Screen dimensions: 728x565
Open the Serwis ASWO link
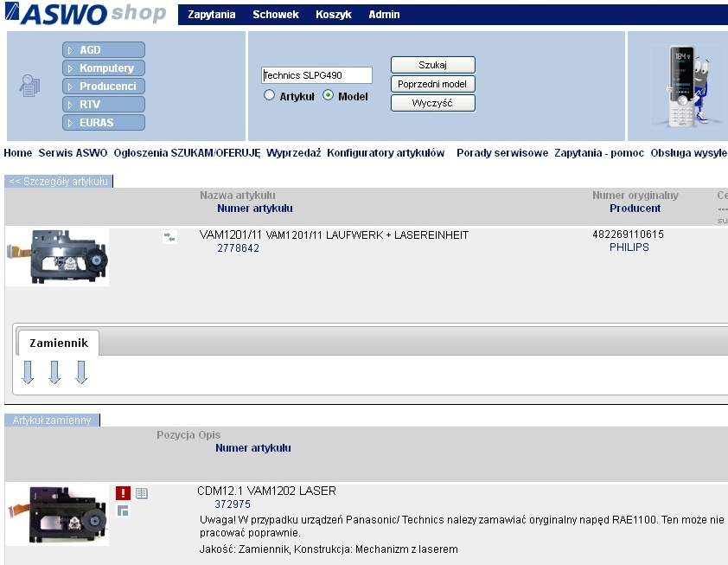tap(73, 153)
